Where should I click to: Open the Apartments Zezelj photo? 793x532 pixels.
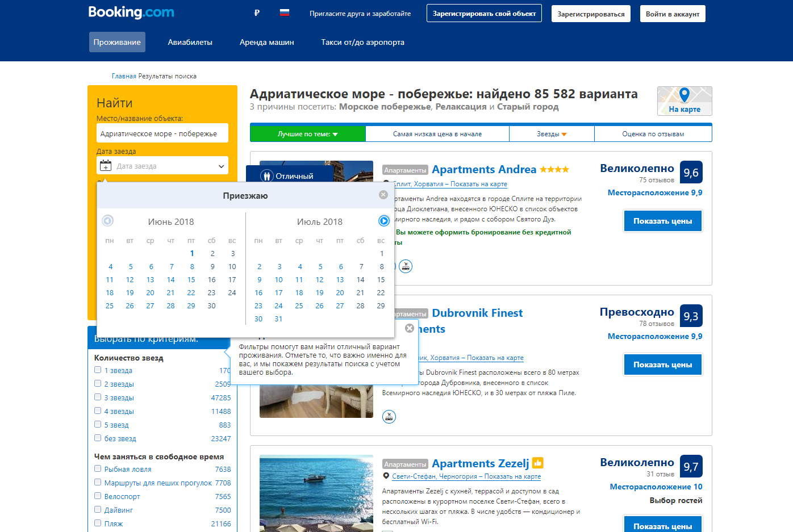pyautogui.click(x=316, y=493)
